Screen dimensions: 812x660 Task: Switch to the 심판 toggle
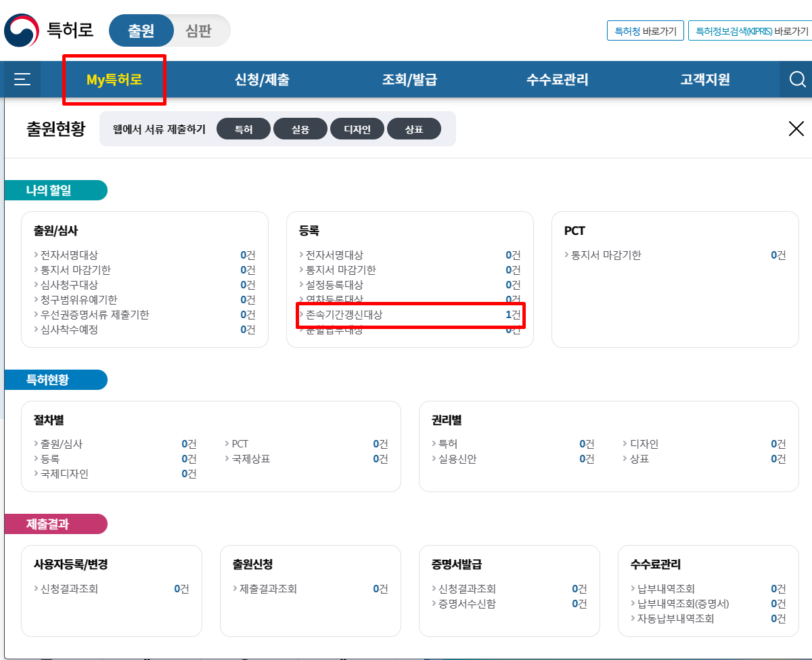pyautogui.click(x=199, y=30)
